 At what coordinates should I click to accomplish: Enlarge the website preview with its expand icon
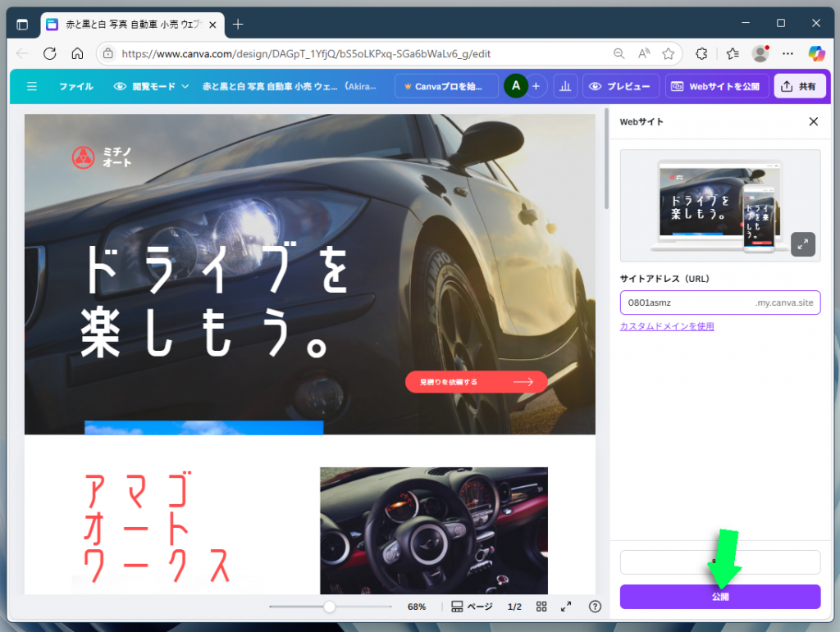tap(802, 244)
